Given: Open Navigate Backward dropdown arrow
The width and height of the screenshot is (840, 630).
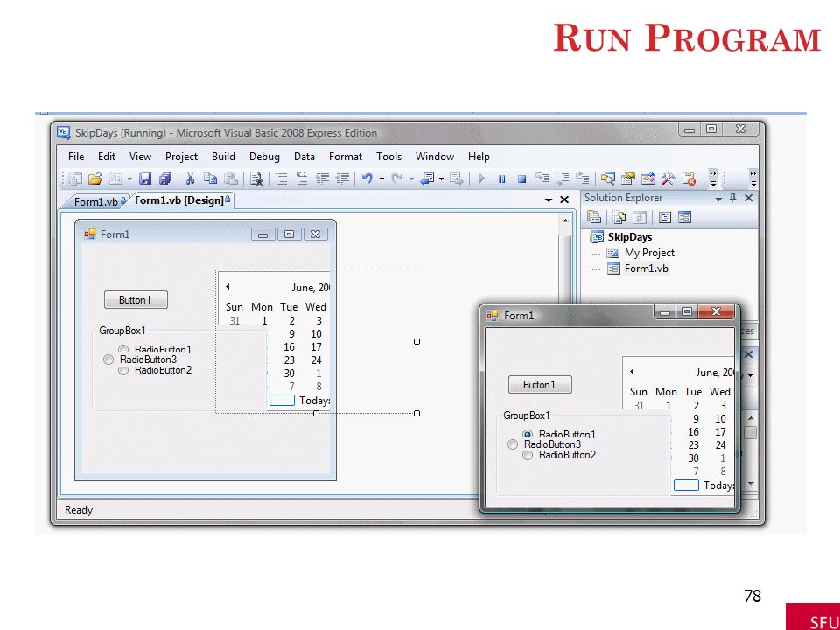Looking at the screenshot, I should 441,178.
